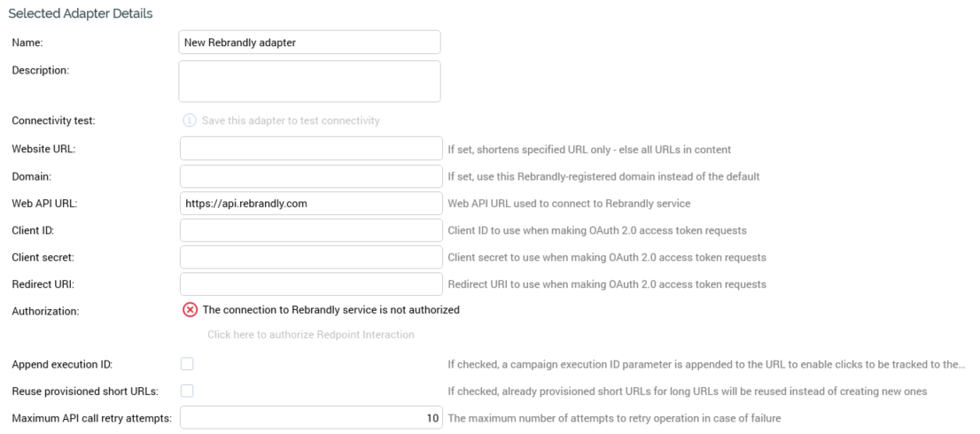Focus the Client secret field
The width and height of the screenshot is (980, 434).
tap(310, 257)
